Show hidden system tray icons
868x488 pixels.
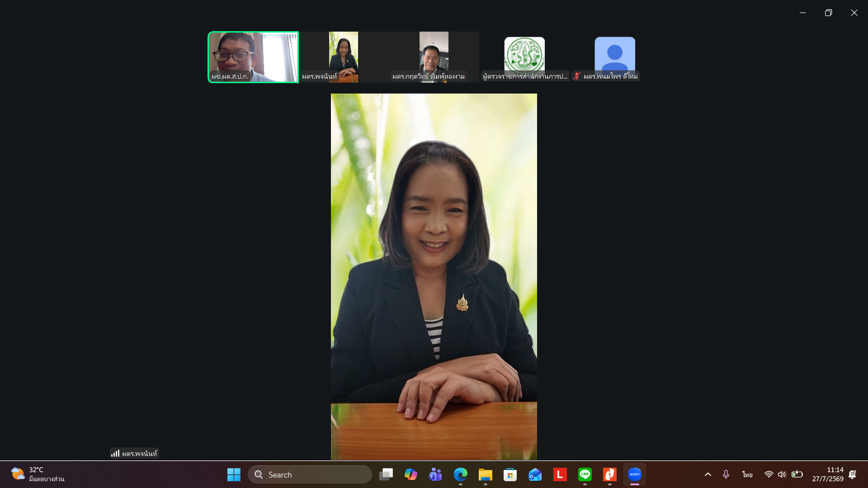point(708,474)
